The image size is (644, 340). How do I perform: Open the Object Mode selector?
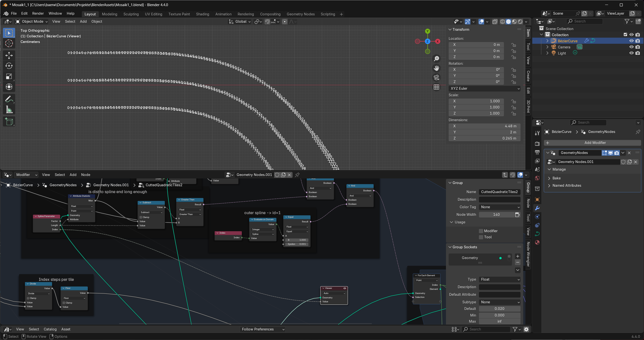coord(32,22)
